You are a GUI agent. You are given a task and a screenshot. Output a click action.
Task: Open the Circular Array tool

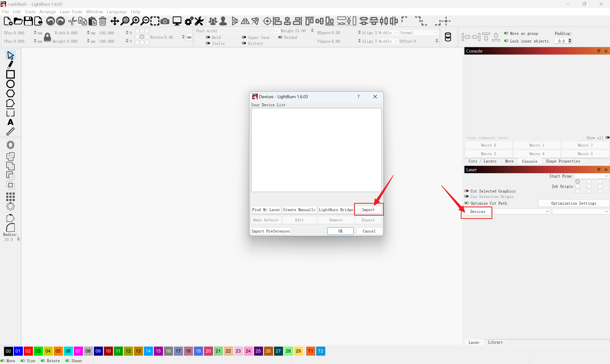pyautogui.click(x=10, y=206)
